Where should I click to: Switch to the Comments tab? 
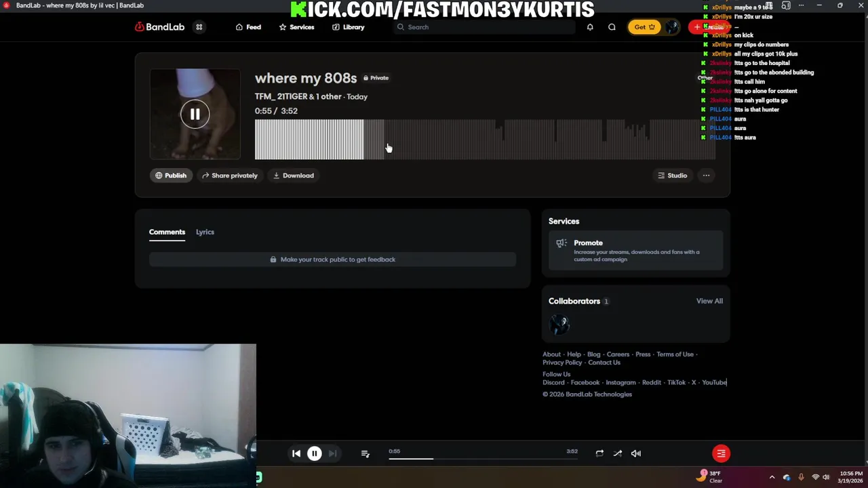[167, 232]
